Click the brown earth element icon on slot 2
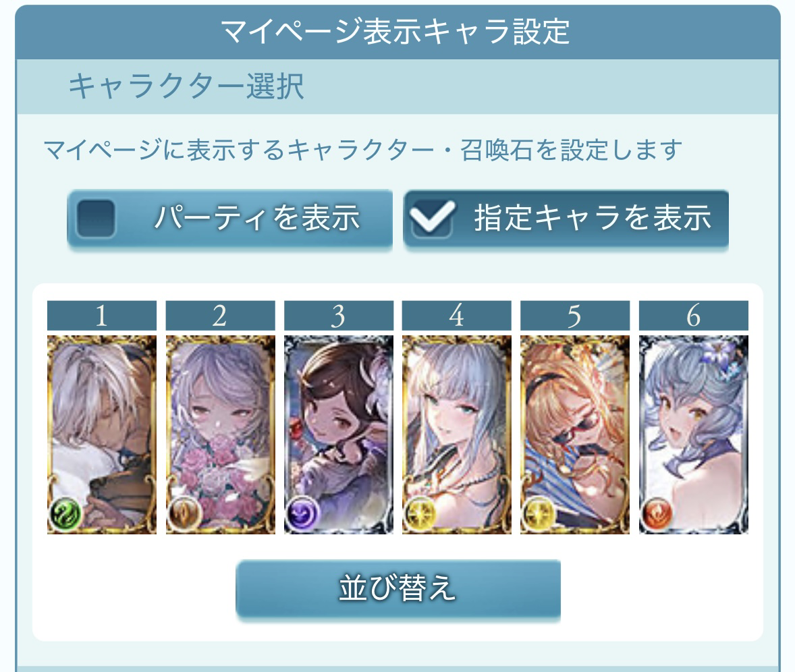Image resolution: width=795 pixels, height=672 pixels. pyautogui.click(x=184, y=514)
